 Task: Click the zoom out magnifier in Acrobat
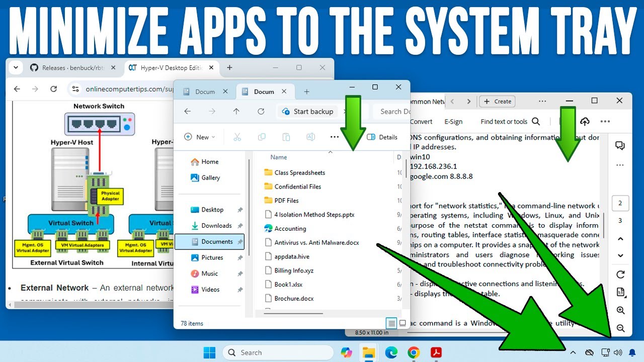pyautogui.click(x=620, y=328)
